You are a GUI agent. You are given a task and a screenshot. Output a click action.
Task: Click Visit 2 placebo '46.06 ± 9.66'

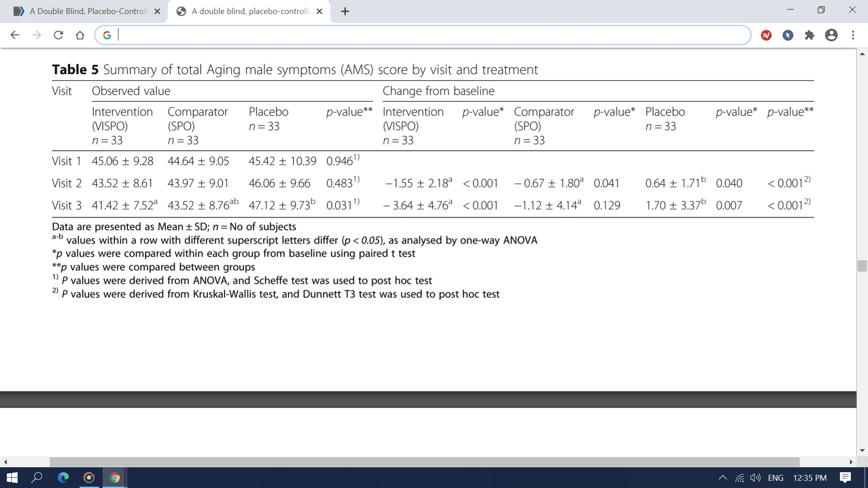279,183
